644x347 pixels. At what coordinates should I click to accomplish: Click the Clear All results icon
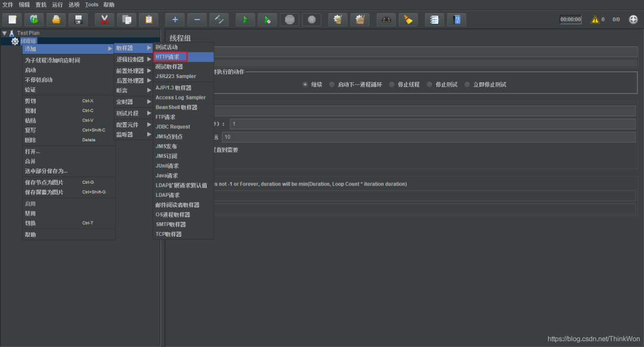(x=360, y=20)
